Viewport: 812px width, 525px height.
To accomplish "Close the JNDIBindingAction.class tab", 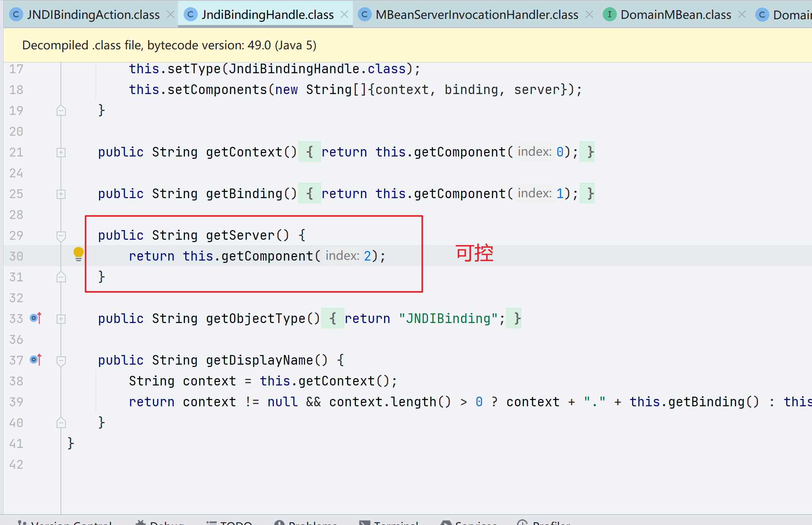I will [x=171, y=15].
